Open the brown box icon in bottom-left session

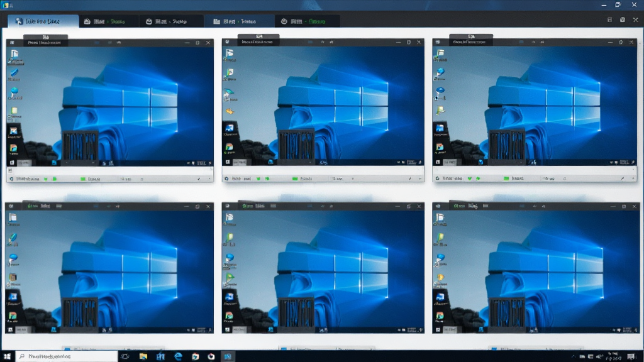[x=13, y=279]
